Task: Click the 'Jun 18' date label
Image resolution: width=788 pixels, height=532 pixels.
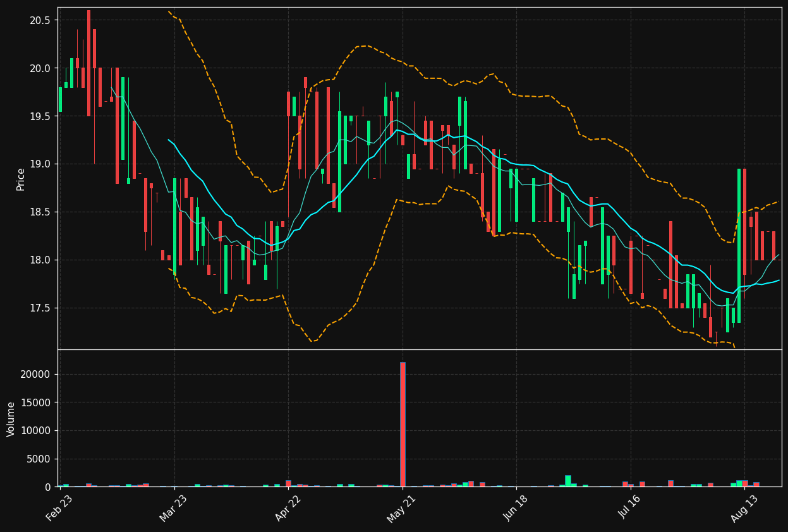Action: [516, 508]
